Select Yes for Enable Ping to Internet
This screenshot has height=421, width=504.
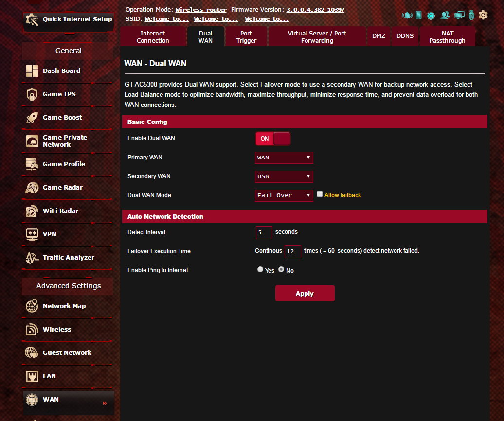click(x=260, y=269)
